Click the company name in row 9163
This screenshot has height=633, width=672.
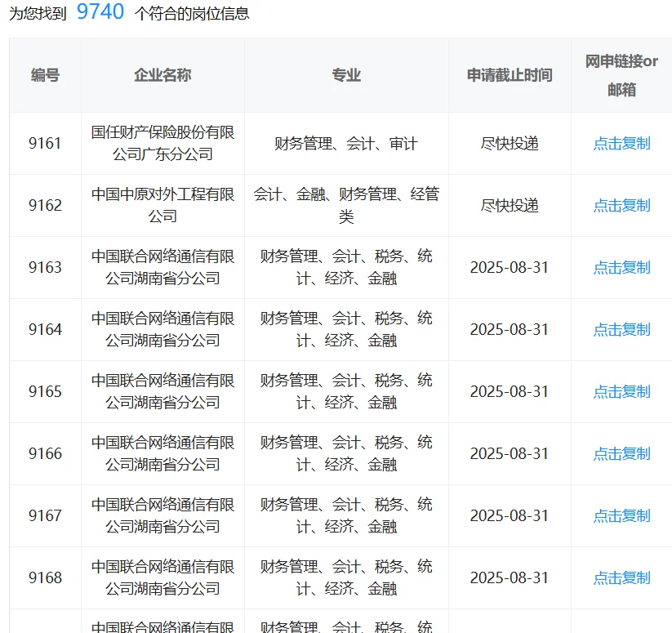(x=162, y=267)
